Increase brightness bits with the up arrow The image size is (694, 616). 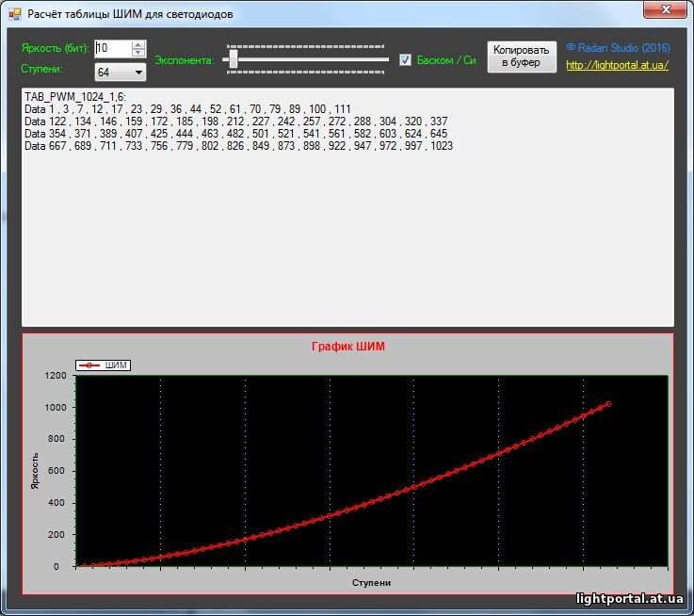[x=138, y=44]
